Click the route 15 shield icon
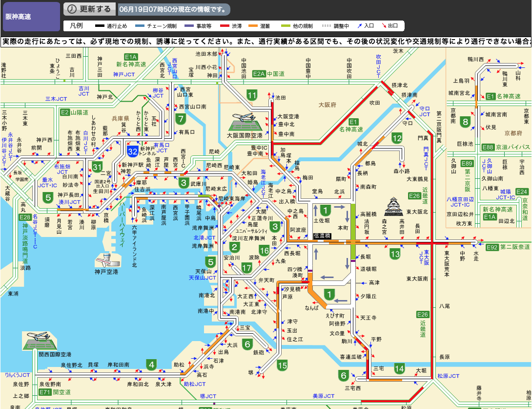This screenshot has height=409, width=532. pyautogui.click(x=282, y=365)
